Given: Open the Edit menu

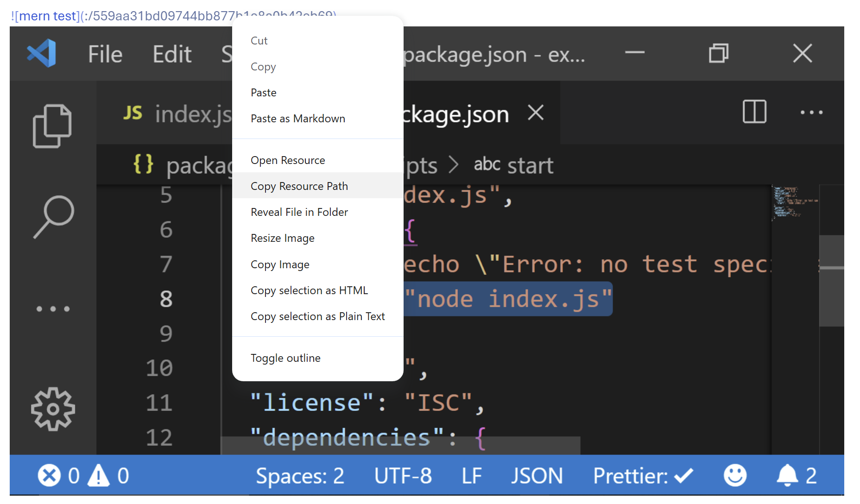Looking at the screenshot, I should 172,54.
